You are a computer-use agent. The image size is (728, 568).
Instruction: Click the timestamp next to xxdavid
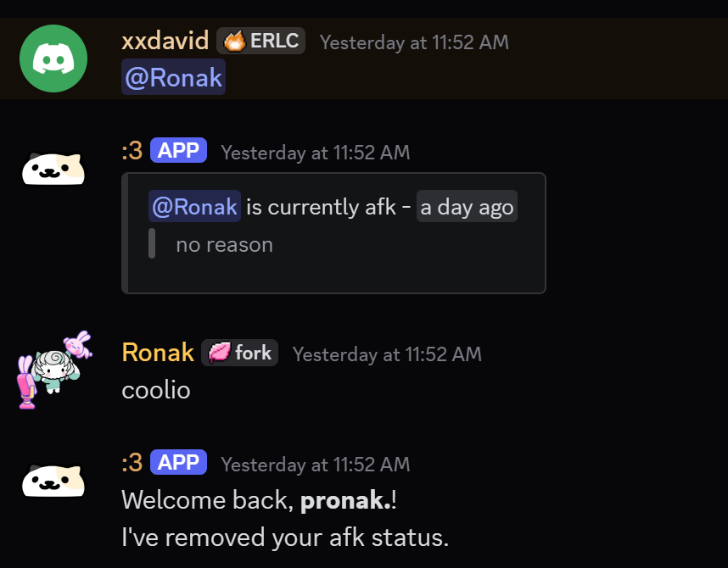click(413, 42)
